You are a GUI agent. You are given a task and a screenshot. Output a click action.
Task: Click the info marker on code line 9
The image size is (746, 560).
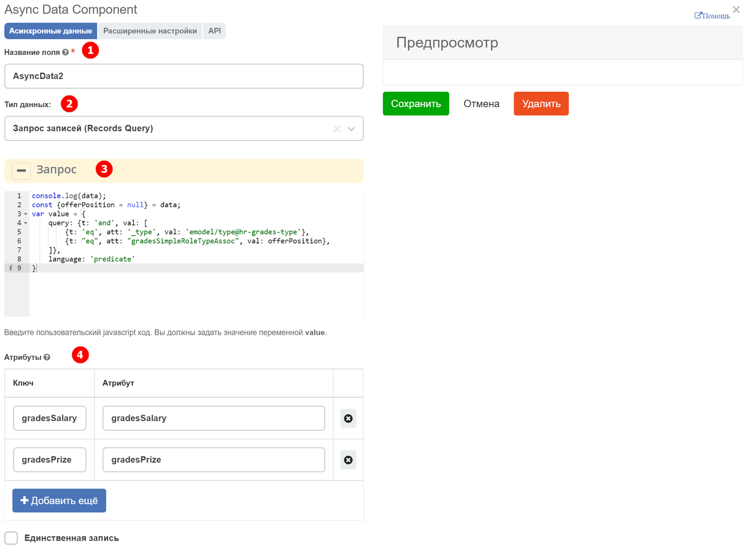point(11,268)
